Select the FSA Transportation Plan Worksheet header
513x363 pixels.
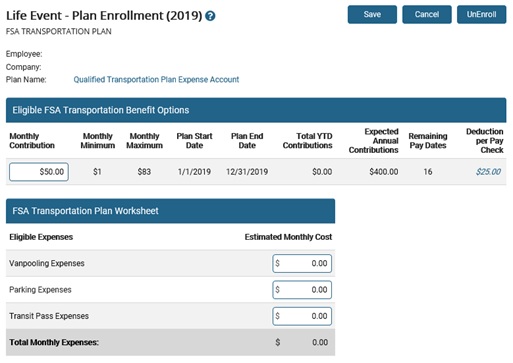pos(170,211)
